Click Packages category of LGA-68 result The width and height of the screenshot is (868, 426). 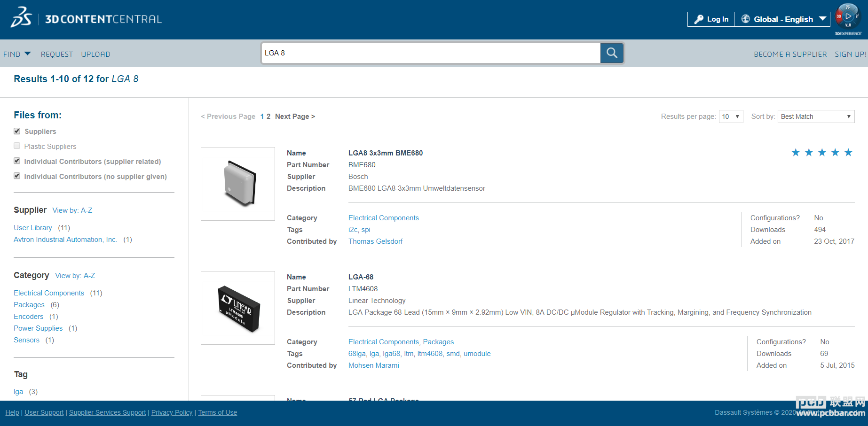(x=438, y=342)
